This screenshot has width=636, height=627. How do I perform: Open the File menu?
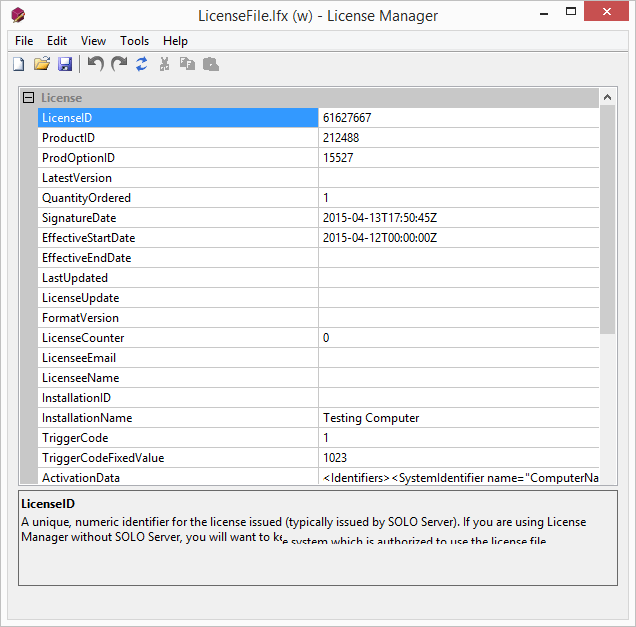pyautogui.click(x=24, y=41)
